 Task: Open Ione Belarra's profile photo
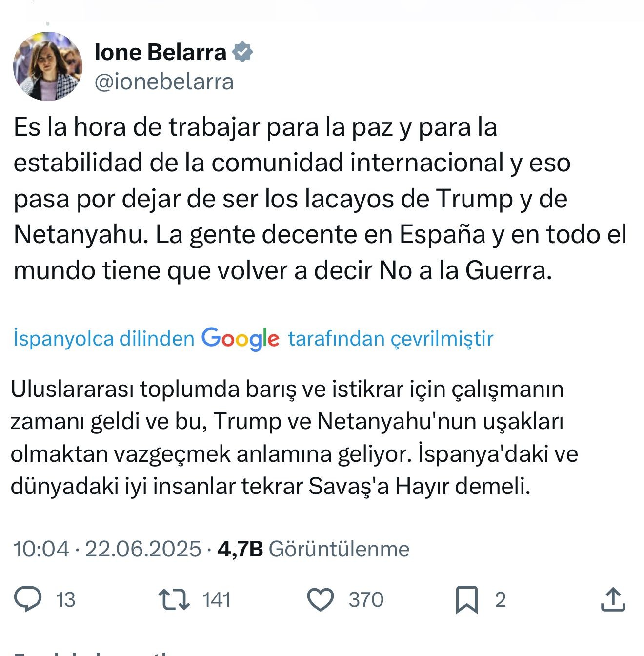click(48, 66)
